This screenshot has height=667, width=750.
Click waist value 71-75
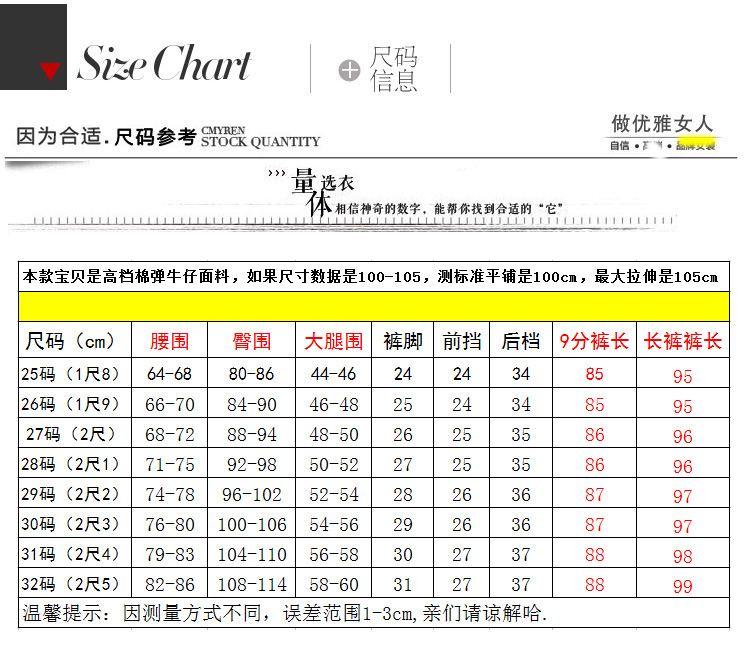169,465
